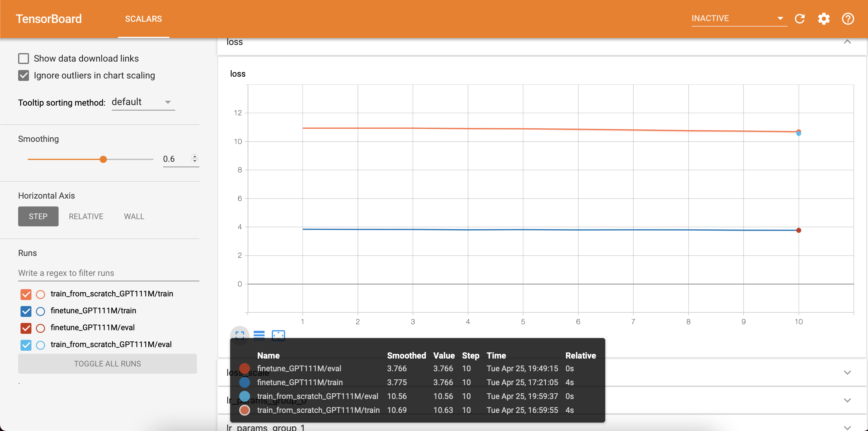Toggle y-axis log scale icon
The height and width of the screenshot is (431, 868).
point(259,335)
